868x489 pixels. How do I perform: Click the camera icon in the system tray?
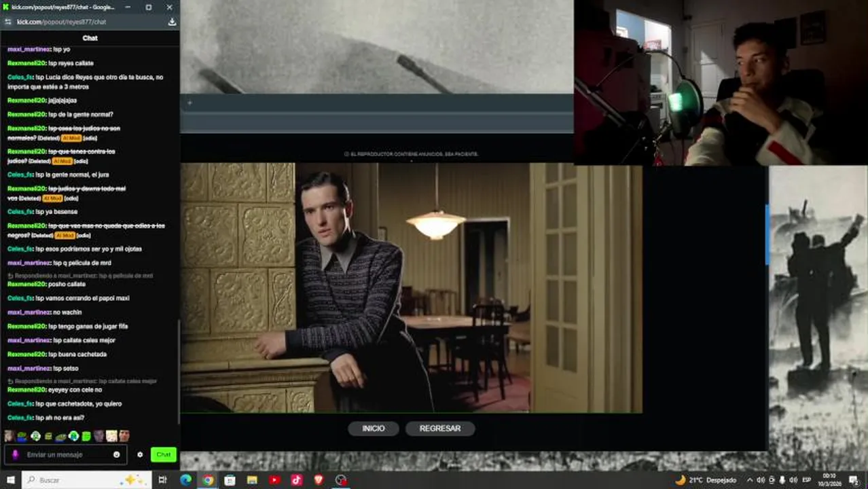[772, 480]
